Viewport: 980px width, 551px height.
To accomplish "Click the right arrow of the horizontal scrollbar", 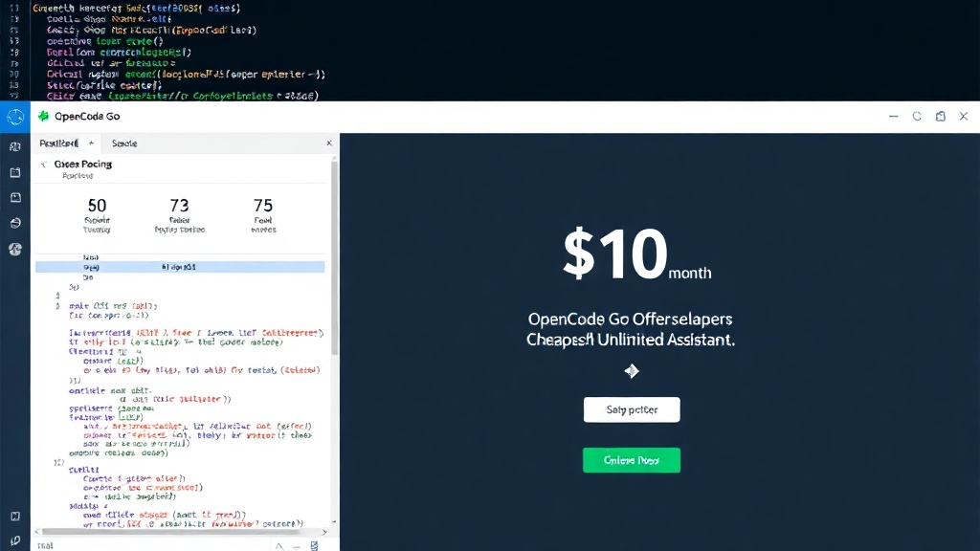I will (324, 532).
